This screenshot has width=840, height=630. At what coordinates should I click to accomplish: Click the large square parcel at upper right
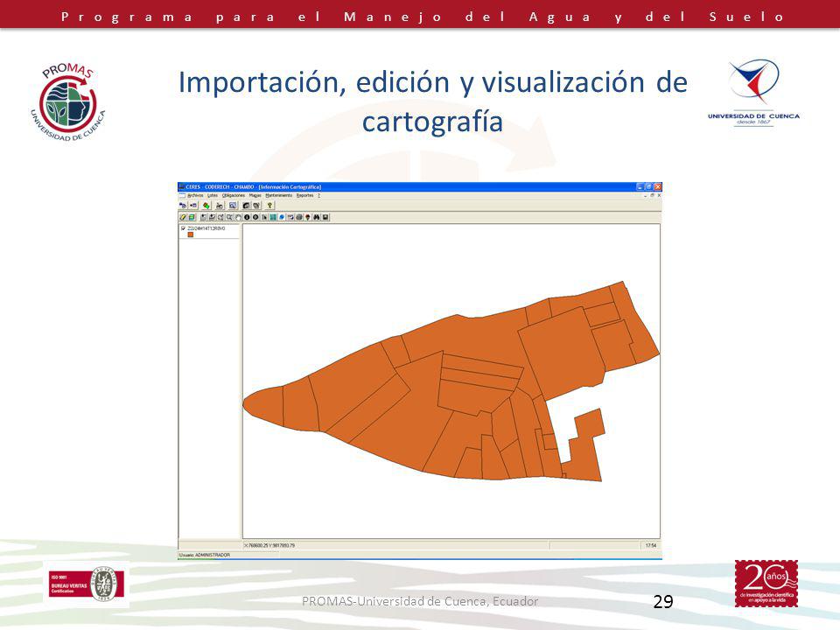click(561, 351)
